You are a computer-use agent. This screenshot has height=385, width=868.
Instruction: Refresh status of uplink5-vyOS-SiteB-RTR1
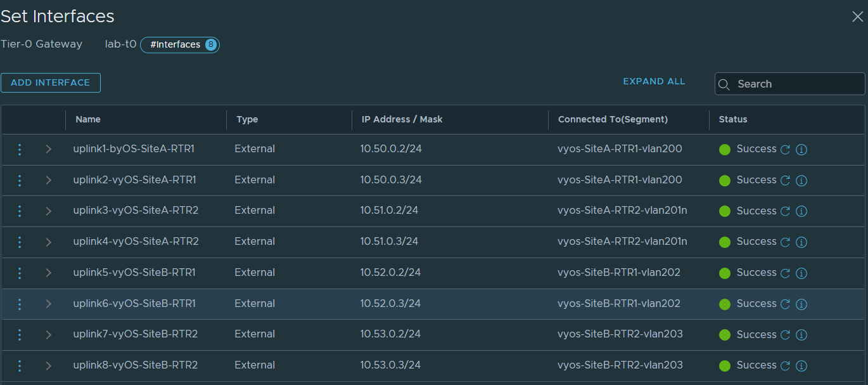coord(785,273)
